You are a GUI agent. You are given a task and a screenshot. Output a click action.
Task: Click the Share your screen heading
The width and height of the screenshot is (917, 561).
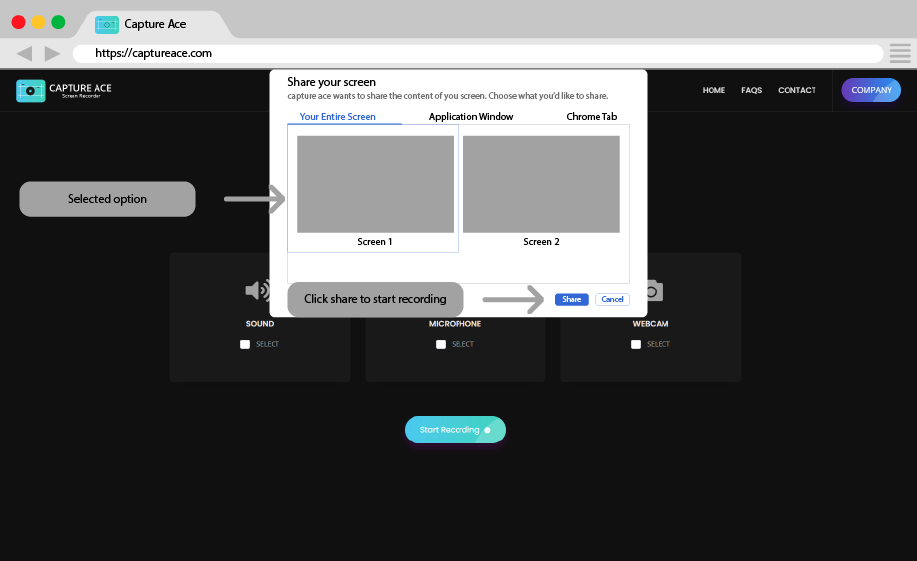[x=331, y=82]
